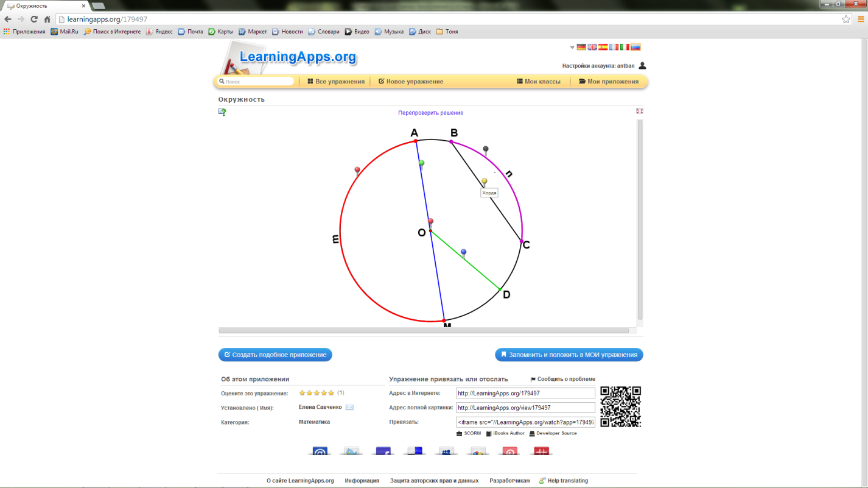Image resolution: width=868 pixels, height=488 pixels.
Task: Open the Developer Source link
Action: tap(553, 433)
